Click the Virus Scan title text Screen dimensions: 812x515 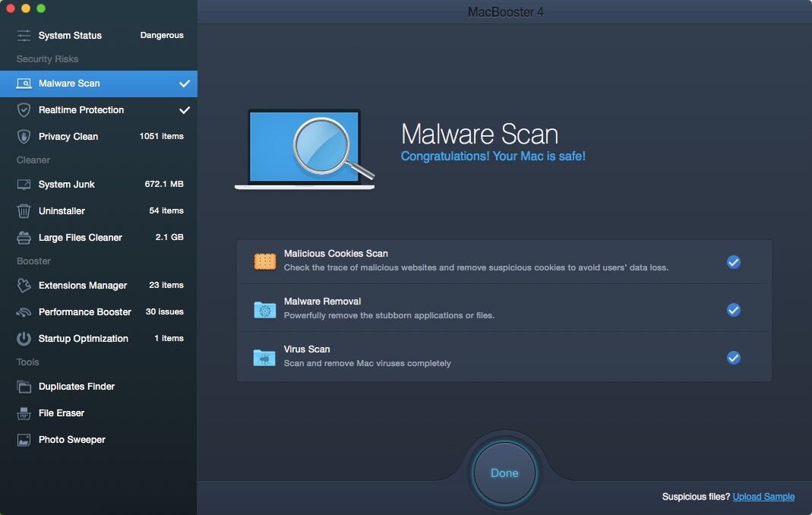(307, 349)
